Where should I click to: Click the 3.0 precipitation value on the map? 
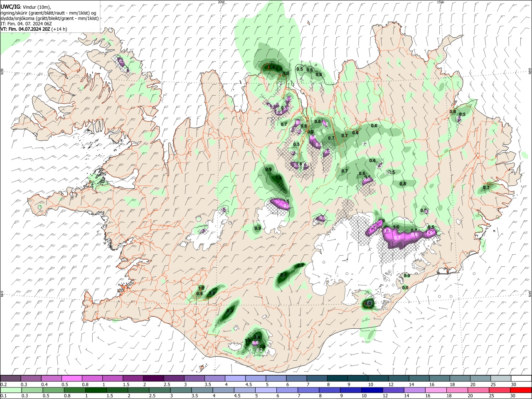coord(212,293)
